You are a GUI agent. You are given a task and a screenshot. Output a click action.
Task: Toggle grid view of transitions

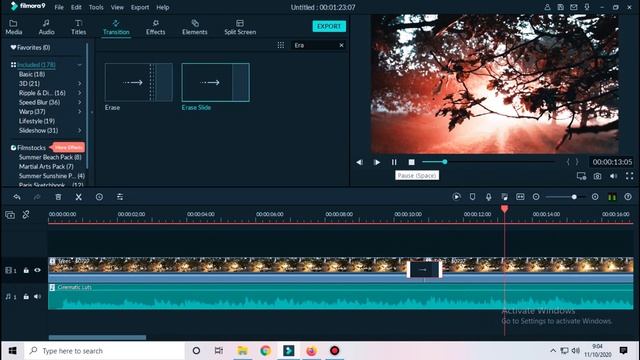point(281,45)
